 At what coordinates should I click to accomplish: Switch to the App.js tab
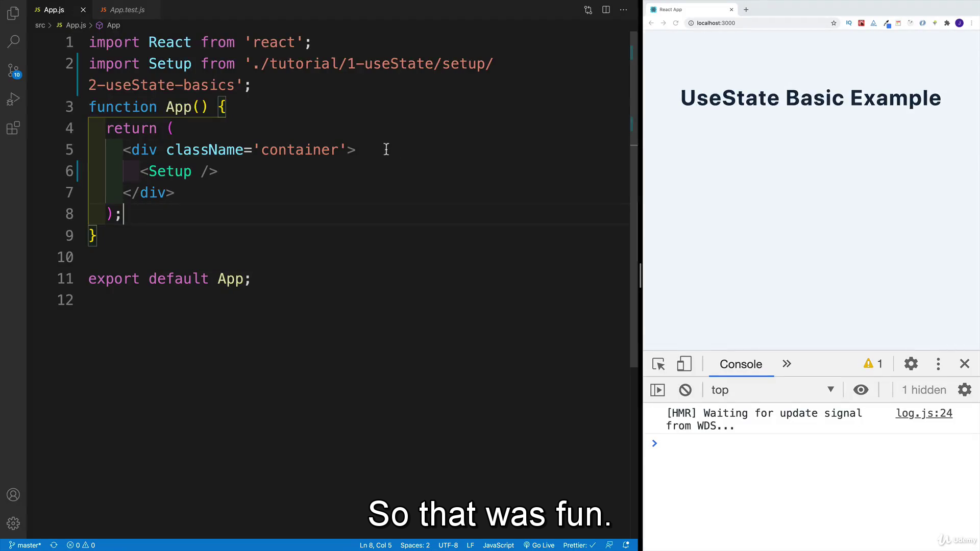tap(54, 10)
